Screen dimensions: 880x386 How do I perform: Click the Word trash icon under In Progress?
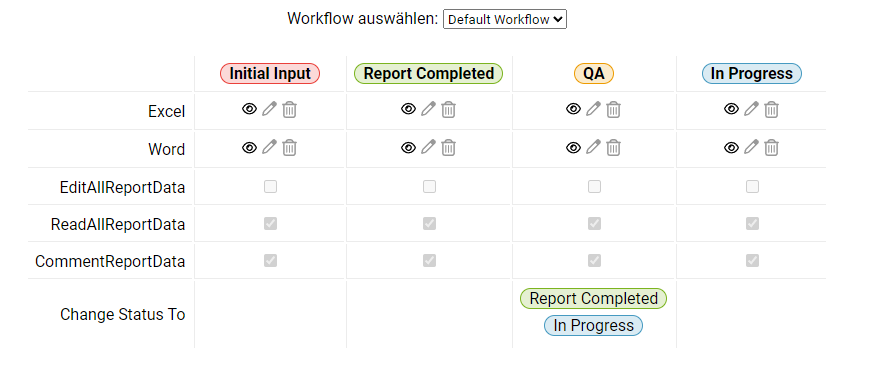tap(772, 148)
